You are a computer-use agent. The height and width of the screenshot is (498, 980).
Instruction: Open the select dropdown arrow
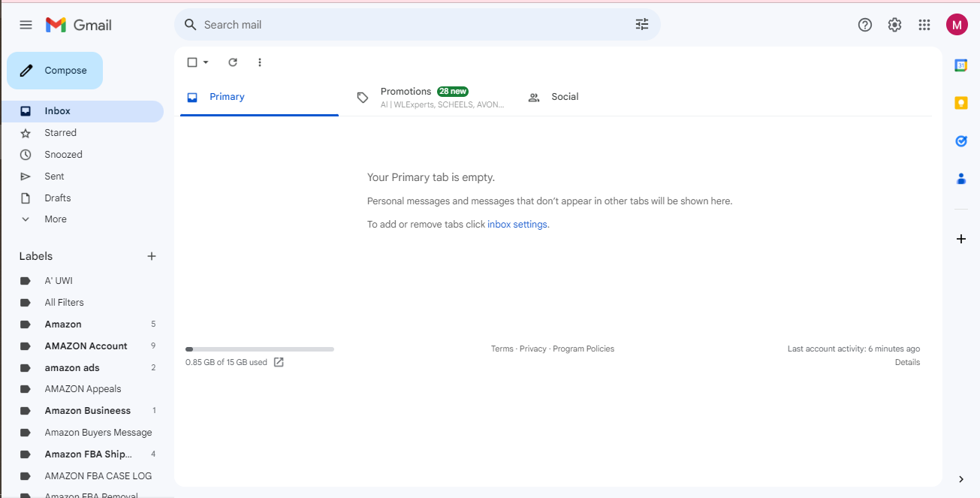click(206, 62)
